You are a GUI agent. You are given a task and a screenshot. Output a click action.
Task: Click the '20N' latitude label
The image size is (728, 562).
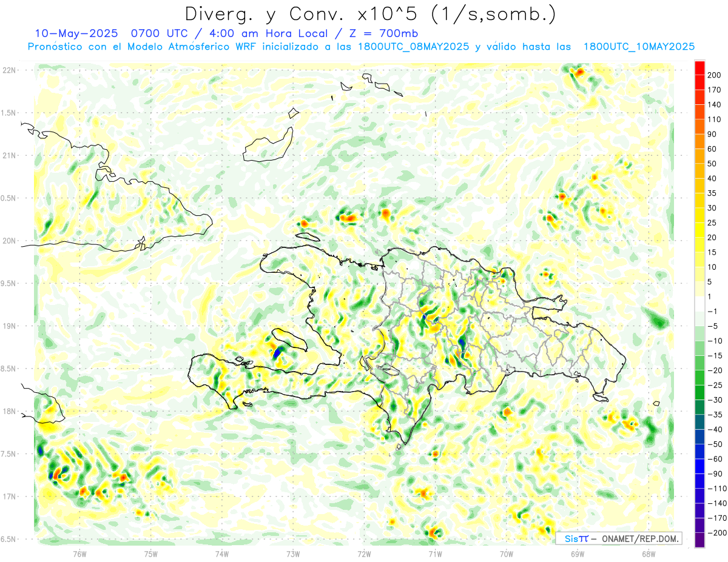click(8, 241)
